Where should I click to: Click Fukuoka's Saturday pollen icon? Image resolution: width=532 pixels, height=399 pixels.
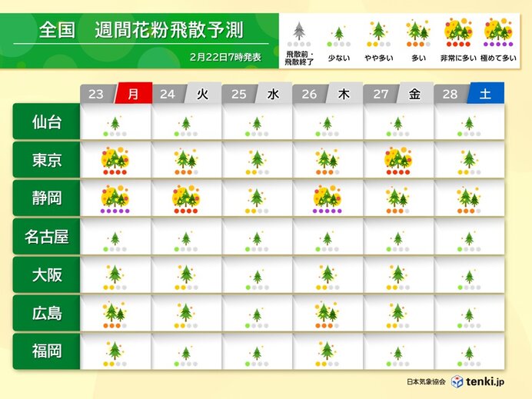click(469, 351)
